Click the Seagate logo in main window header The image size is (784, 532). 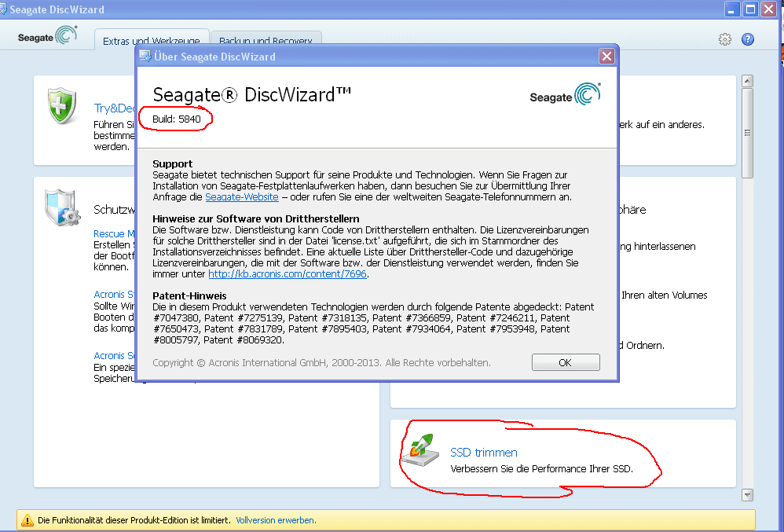coord(47,35)
